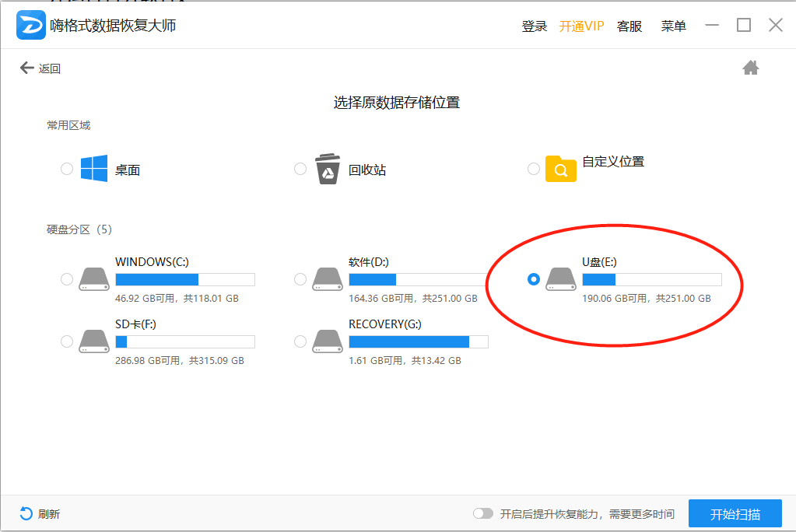796x532 pixels.
Task: Maximize the window
Action: 744,25
